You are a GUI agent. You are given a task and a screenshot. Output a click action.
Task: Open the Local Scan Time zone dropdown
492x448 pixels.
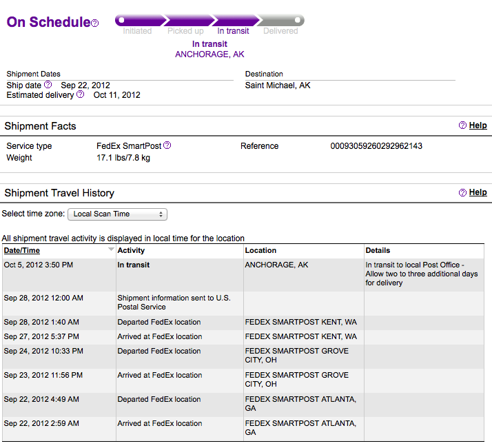(x=117, y=214)
